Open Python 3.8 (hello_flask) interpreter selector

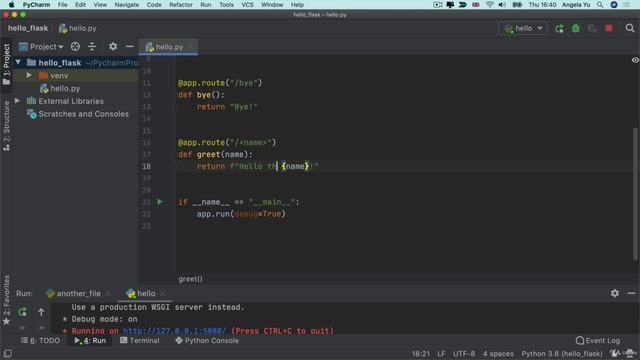(562, 353)
